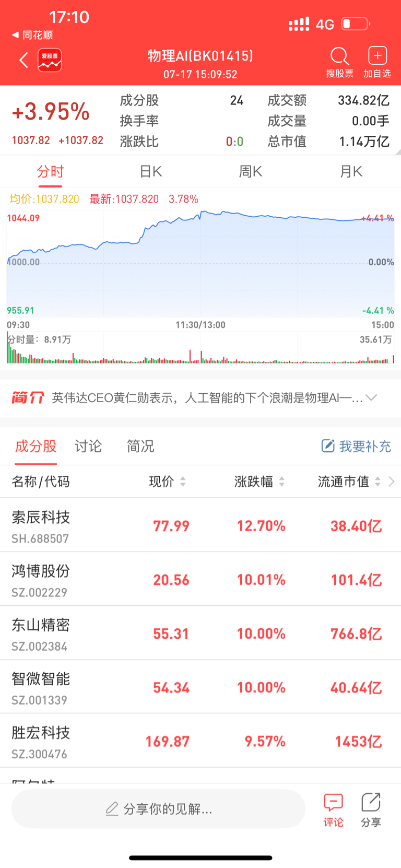Tap the 换手率 label
Screen dimensions: 401x868
139,121
